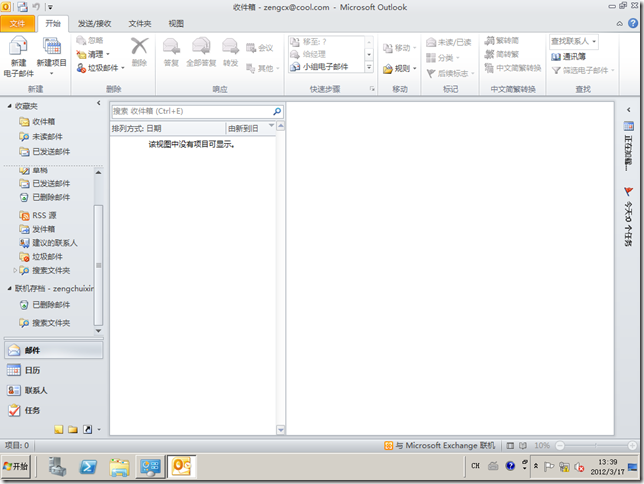The height and width of the screenshot is (484, 644).
Task: Open the 联系人 (Contacts) module
Action: tap(37, 390)
